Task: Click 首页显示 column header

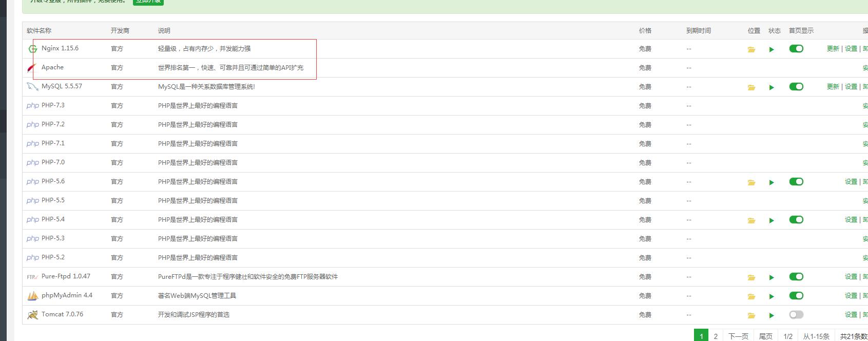Action: tap(801, 31)
